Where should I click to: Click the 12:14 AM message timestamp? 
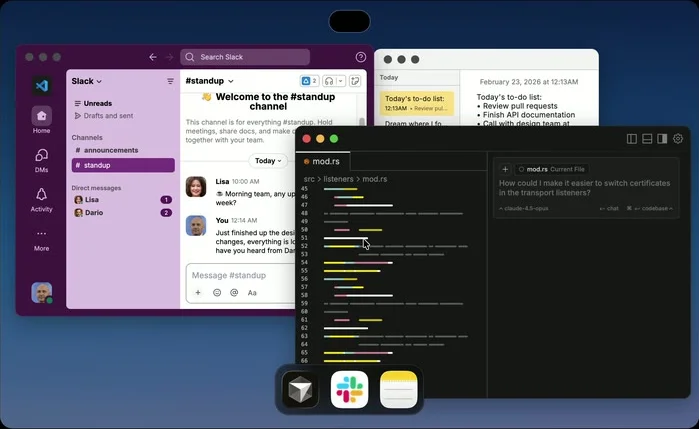pyautogui.click(x=244, y=220)
